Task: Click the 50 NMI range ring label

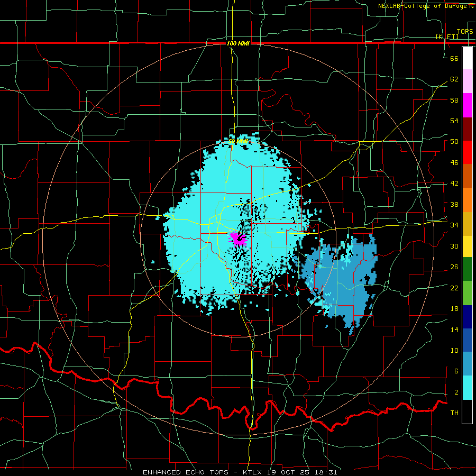Action: pos(238,141)
